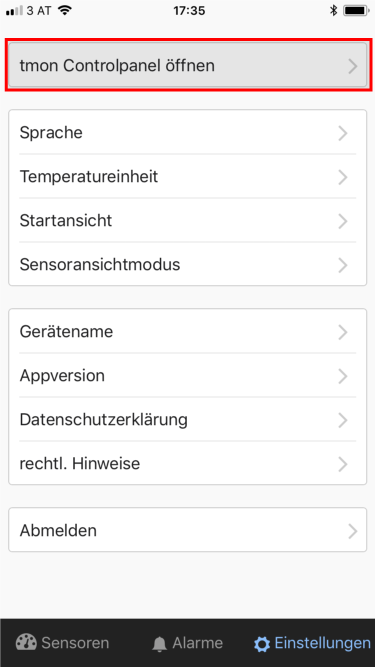Switch to the Sensoren tab

coord(62,643)
